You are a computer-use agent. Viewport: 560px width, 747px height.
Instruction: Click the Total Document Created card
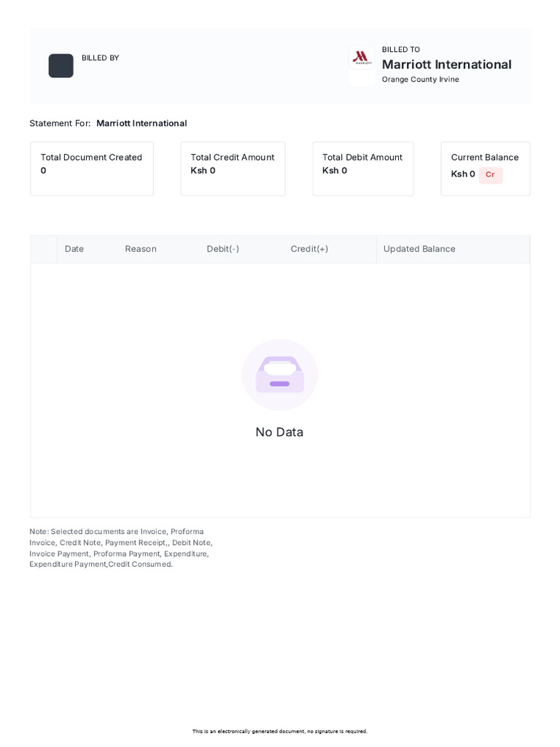tap(92, 169)
